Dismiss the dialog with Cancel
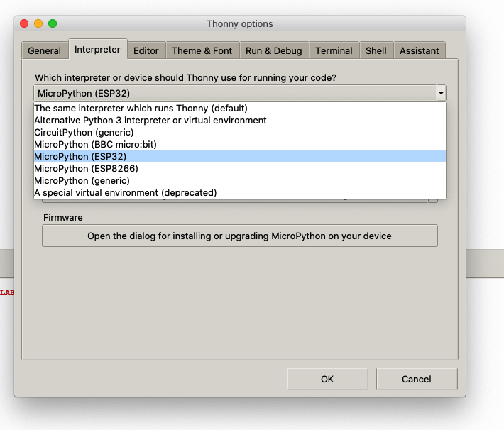504x430 pixels. [x=417, y=379]
